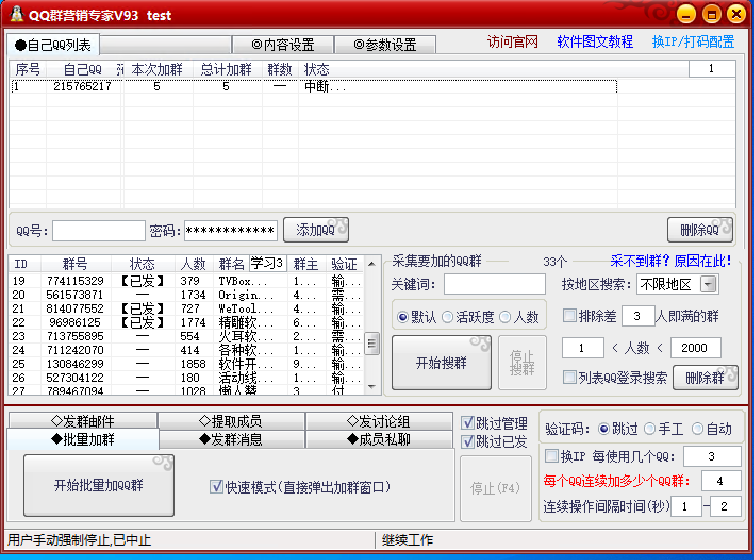The image size is (754, 560).
Task: Select group row 711242070
Action: pos(186,350)
